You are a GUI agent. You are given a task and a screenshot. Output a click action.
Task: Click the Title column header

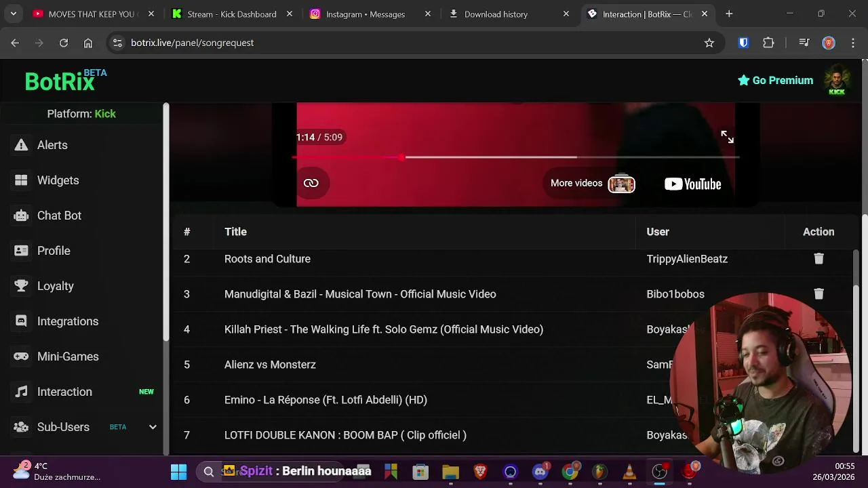(x=235, y=232)
